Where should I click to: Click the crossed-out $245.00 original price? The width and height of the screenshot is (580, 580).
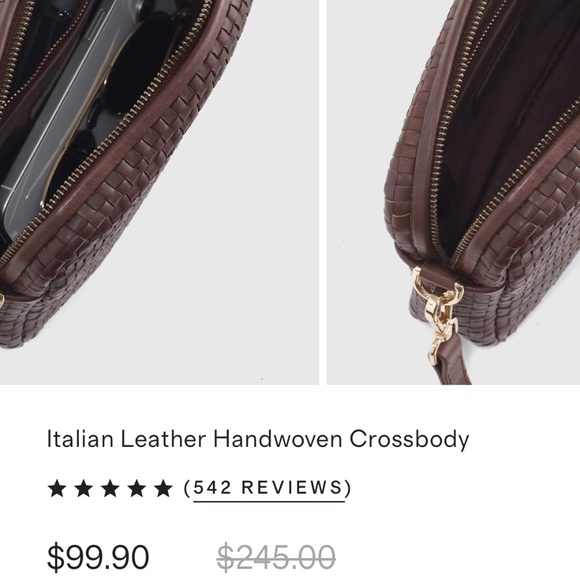[276, 557]
